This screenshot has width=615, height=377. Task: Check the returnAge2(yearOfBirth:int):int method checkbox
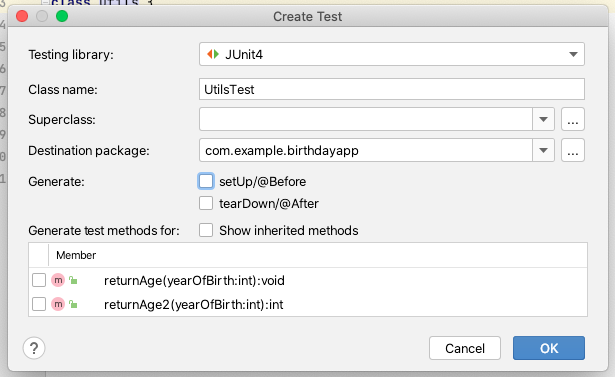point(39,304)
